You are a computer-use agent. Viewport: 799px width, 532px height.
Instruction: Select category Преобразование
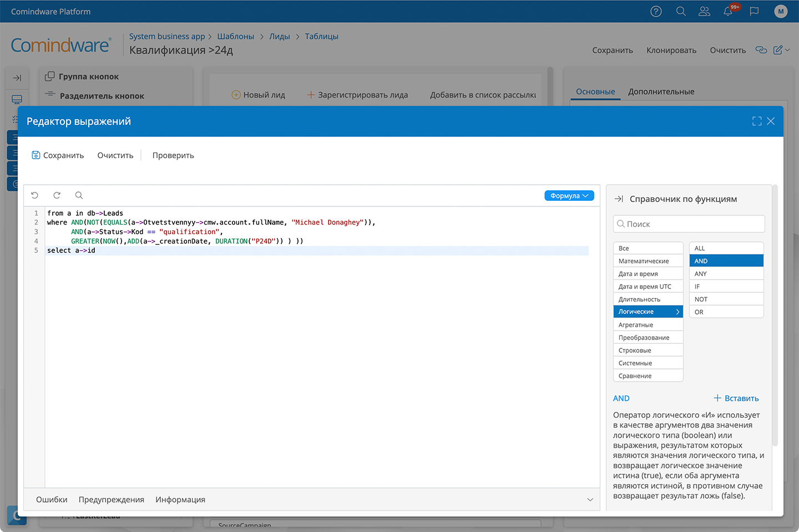[648, 337]
